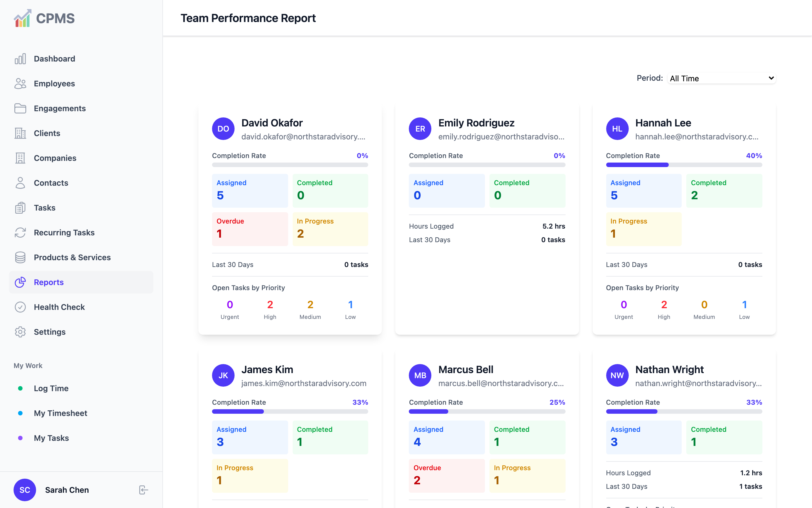Click the Companies office building icon
Screen dimensions: 812x508
click(20, 158)
